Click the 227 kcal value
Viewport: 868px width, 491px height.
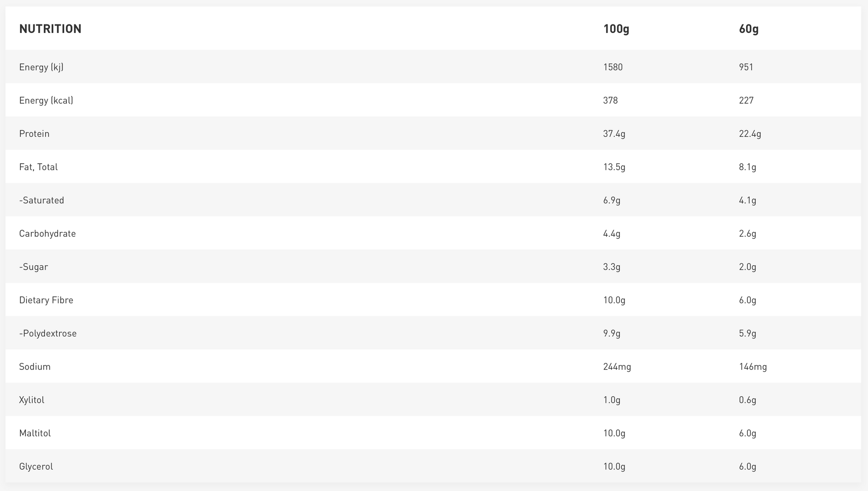(746, 100)
